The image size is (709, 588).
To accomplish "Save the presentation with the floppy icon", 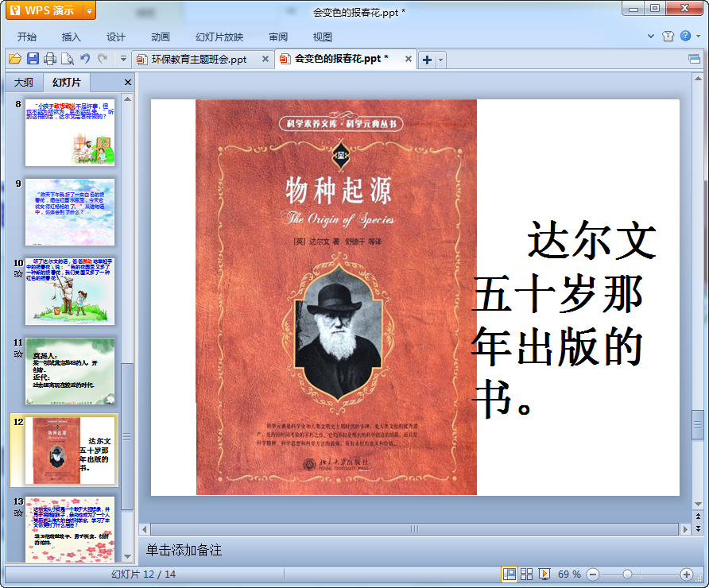I will [33, 59].
